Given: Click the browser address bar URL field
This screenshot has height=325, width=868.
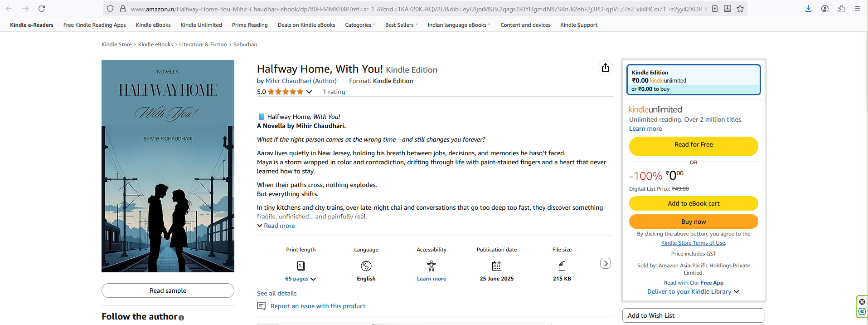Looking at the screenshot, I should (408, 9).
